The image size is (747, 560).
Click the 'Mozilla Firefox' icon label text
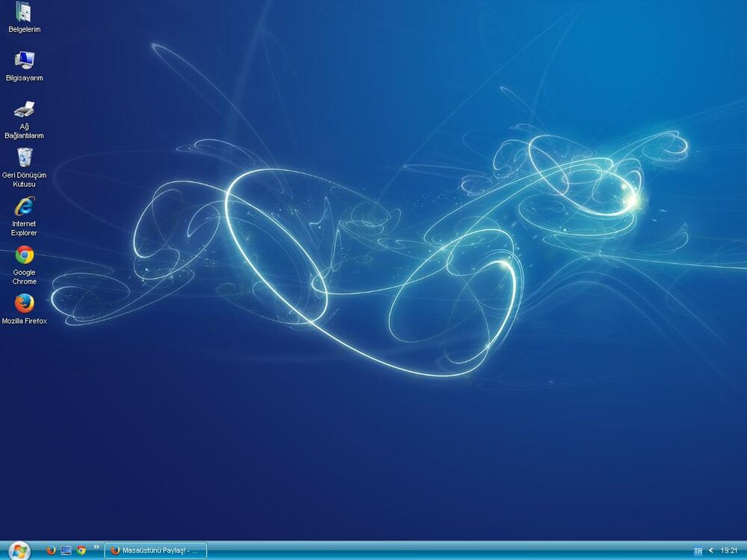coord(24,321)
